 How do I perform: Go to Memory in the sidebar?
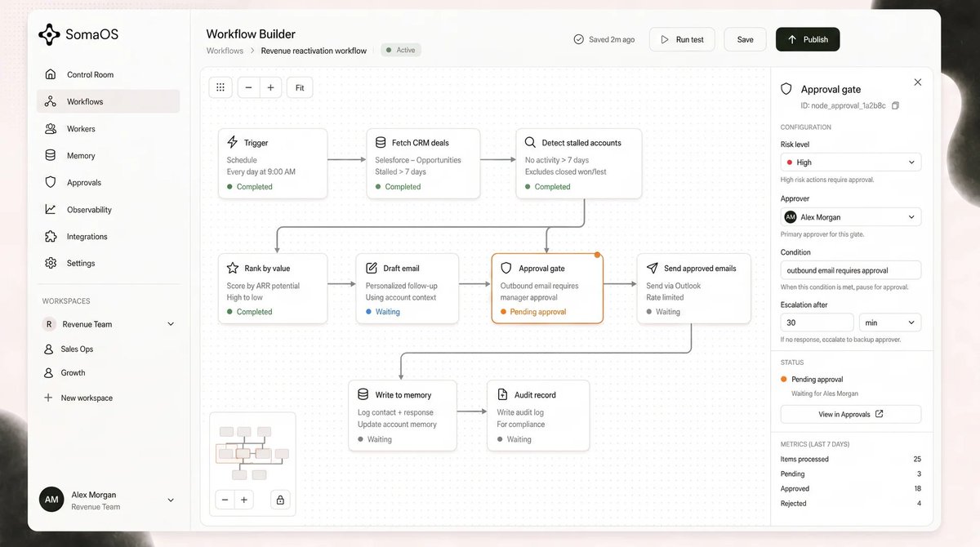(108, 155)
